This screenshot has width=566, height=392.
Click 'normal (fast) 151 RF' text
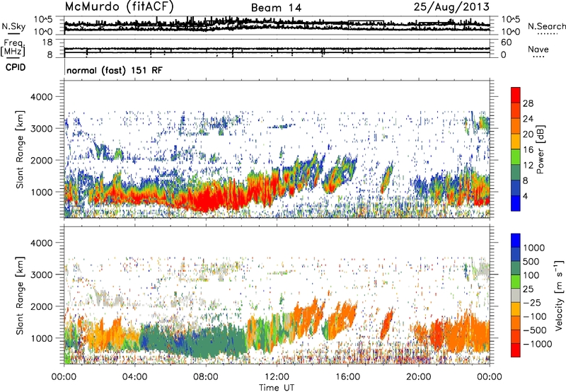(x=115, y=70)
